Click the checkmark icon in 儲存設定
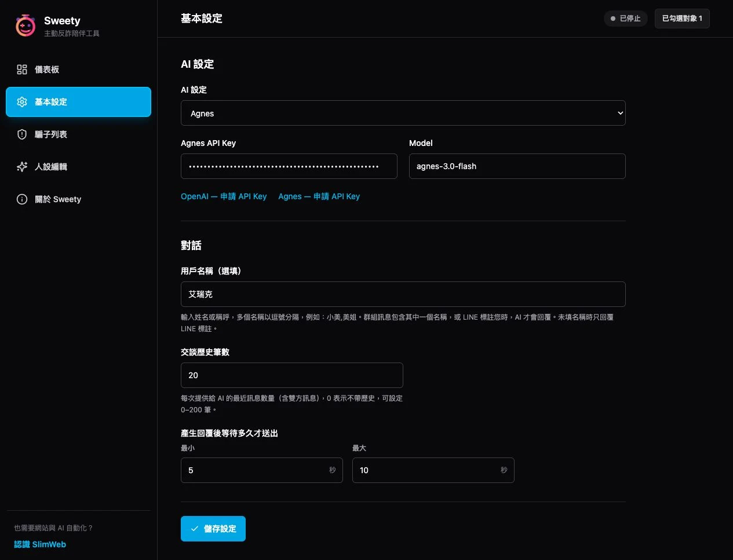Screen dimensions: 733x560 coord(195,529)
